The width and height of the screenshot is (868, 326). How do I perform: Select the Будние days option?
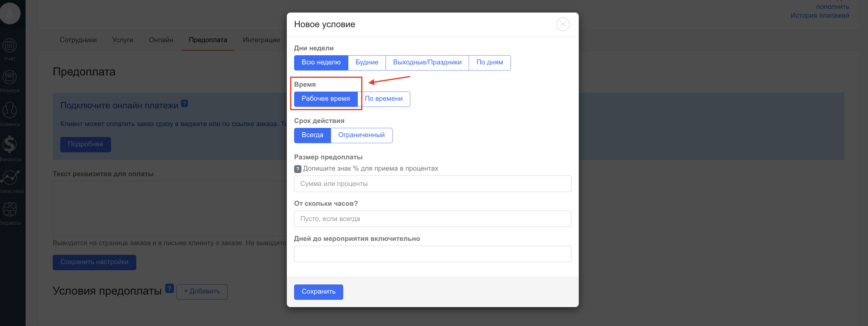(x=367, y=63)
